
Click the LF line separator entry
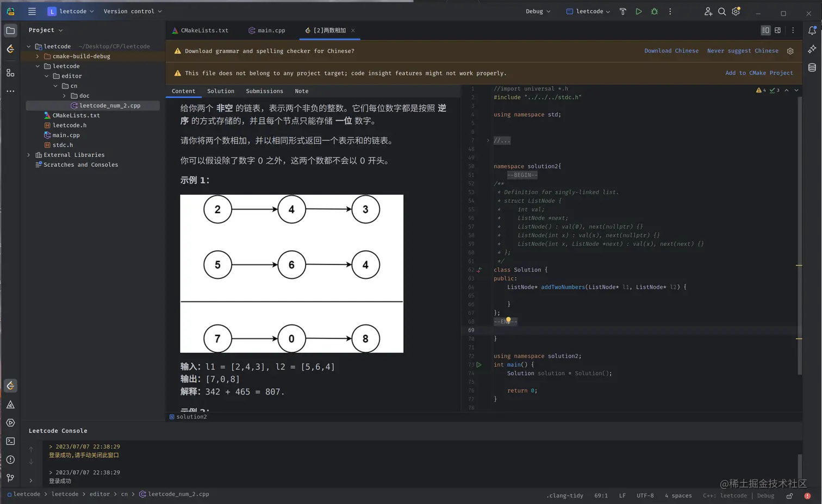(x=622, y=496)
